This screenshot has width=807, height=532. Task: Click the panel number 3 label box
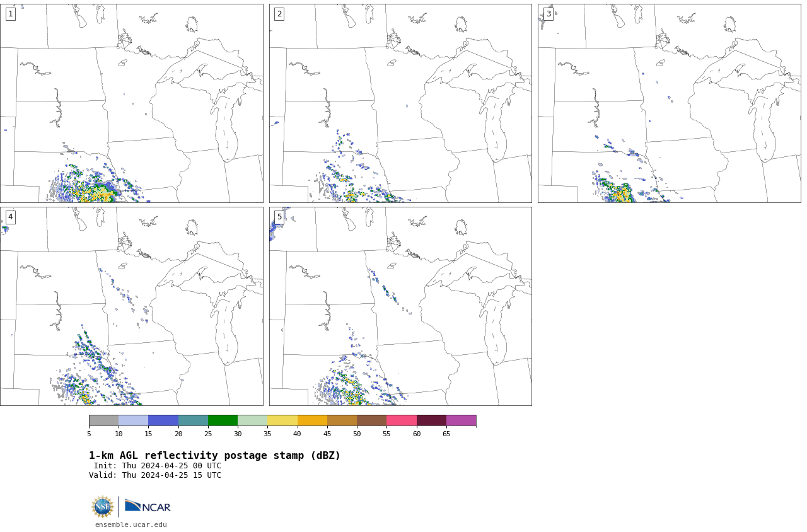[549, 14]
